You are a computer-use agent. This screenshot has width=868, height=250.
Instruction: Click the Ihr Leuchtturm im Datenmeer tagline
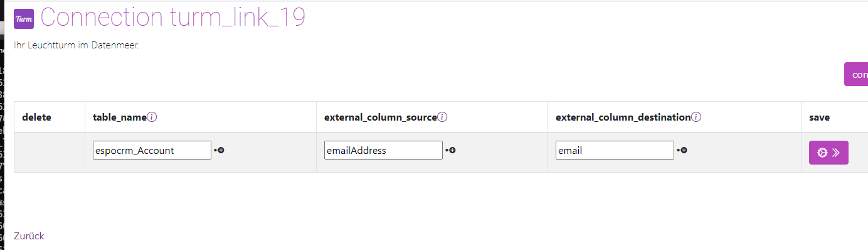click(76, 45)
